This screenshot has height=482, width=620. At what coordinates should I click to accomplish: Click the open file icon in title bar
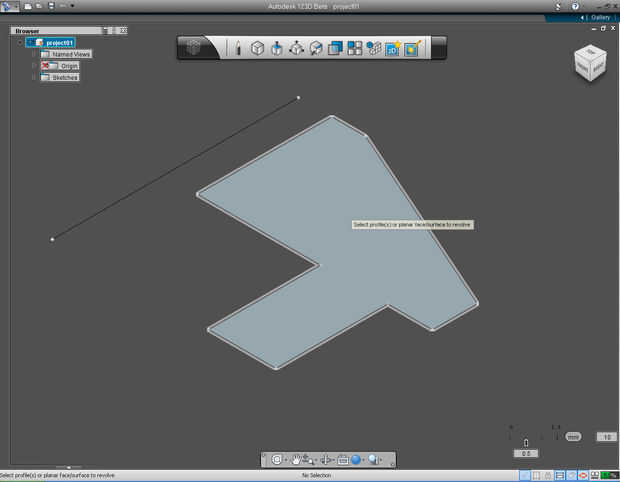[39, 6]
